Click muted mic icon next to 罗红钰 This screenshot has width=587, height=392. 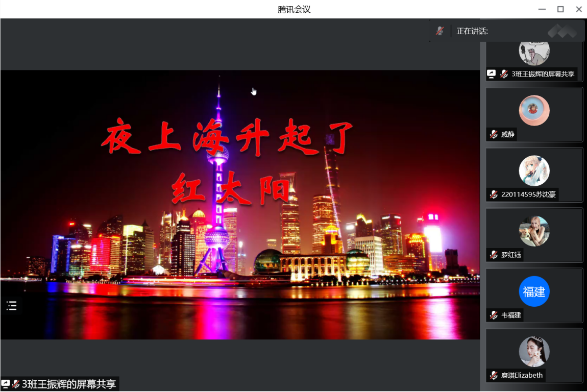(494, 255)
